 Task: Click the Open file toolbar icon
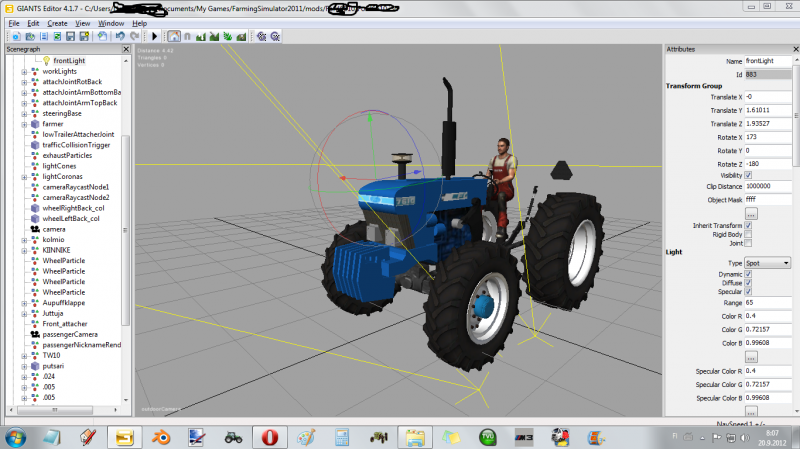30,36
